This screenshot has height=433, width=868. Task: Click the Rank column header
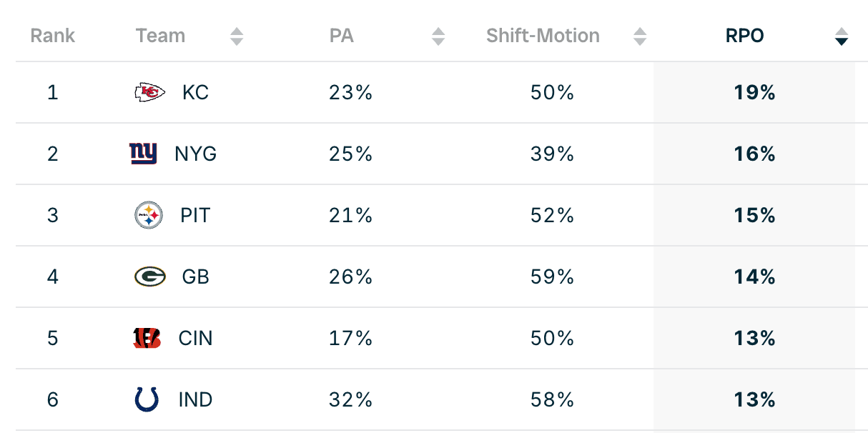click(x=53, y=36)
